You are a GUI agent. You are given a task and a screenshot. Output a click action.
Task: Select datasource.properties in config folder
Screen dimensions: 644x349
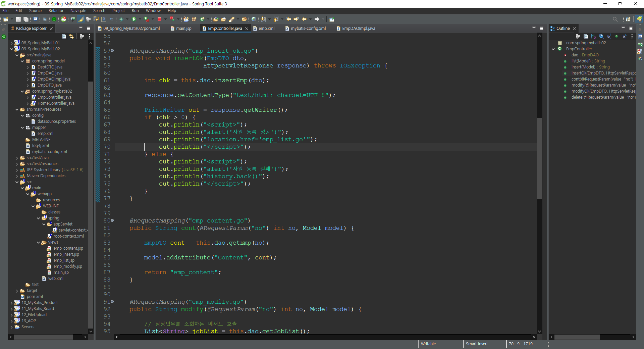(x=56, y=121)
